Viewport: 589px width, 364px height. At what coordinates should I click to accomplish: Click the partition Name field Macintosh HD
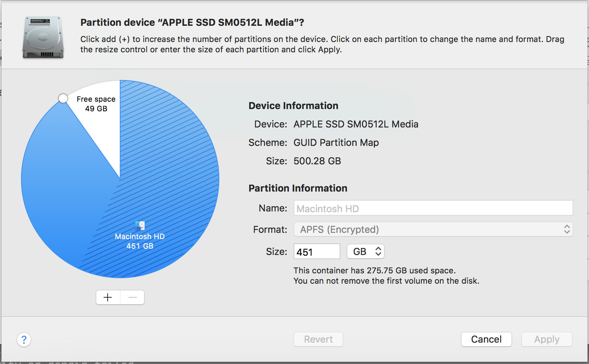[x=433, y=209]
